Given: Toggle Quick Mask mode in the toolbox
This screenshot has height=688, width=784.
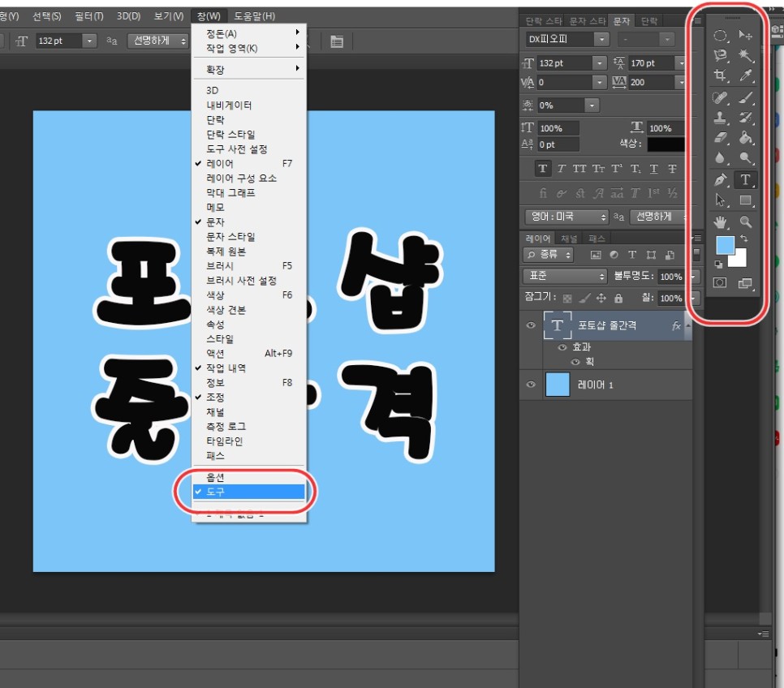Looking at the screenshot, I should coord(720,283).
